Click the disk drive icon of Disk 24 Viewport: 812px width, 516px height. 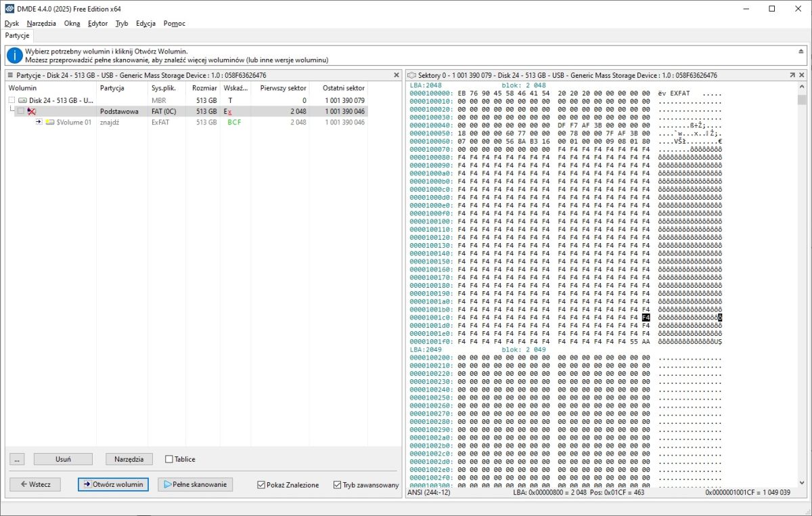pos(23,100)
